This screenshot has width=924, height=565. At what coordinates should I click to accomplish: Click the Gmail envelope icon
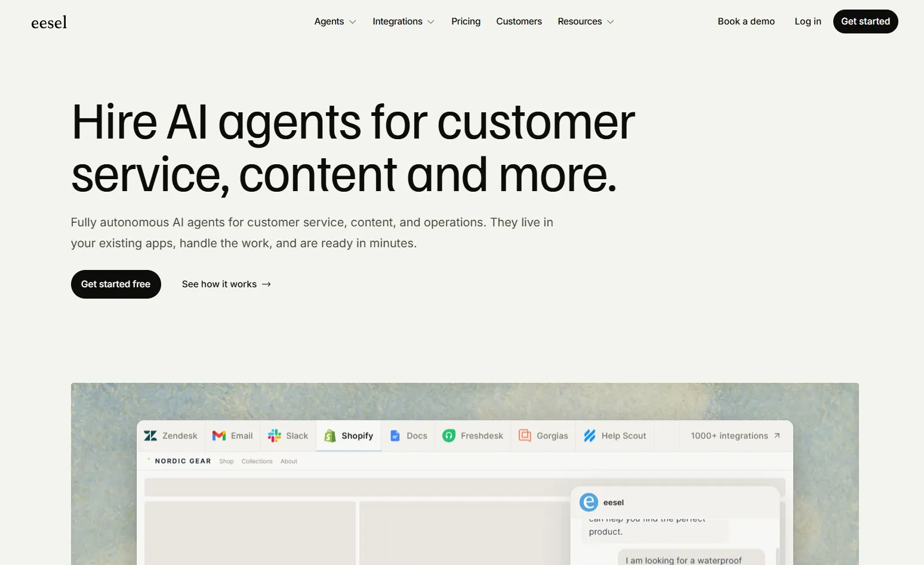coord(219,436)
